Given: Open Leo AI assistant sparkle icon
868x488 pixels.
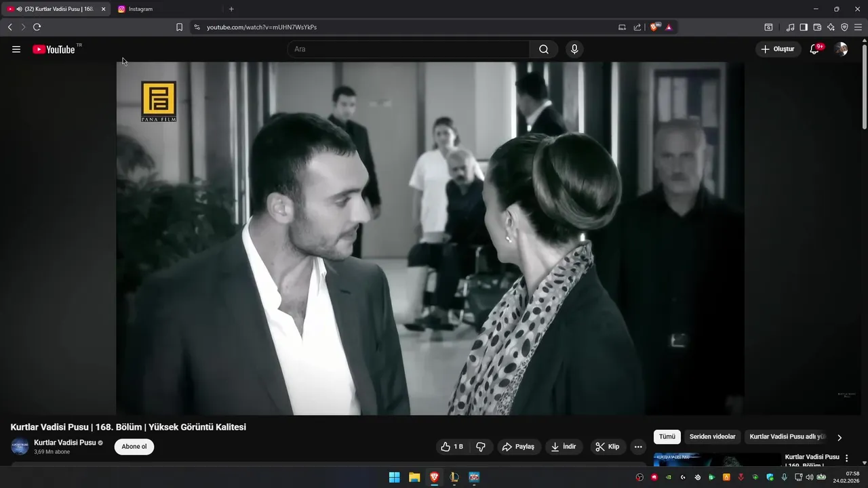Looking at the screenshot, I should (x=831, y=27).
